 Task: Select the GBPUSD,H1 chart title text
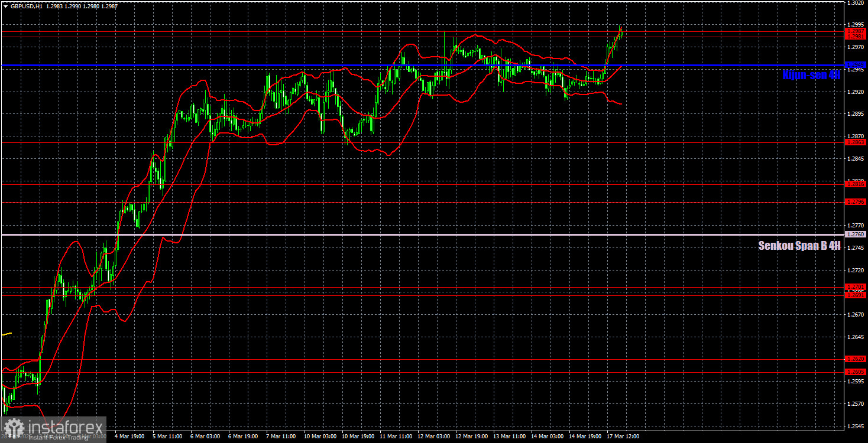click(x=26, y=5)
